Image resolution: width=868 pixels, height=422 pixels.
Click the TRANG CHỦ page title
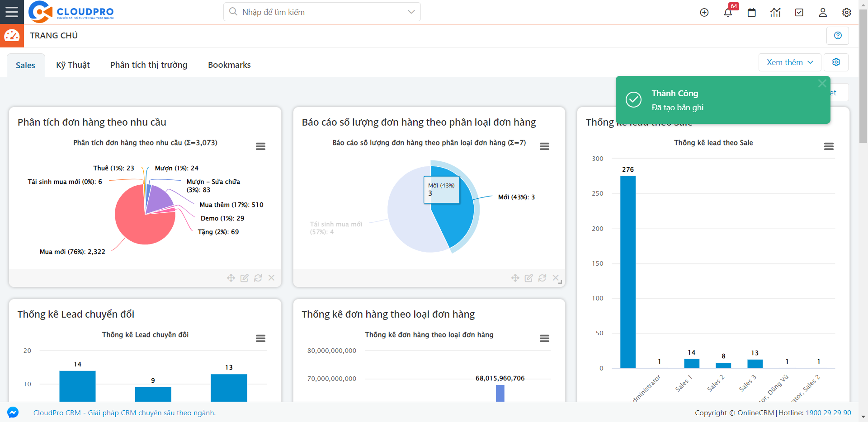coord(54,36)
